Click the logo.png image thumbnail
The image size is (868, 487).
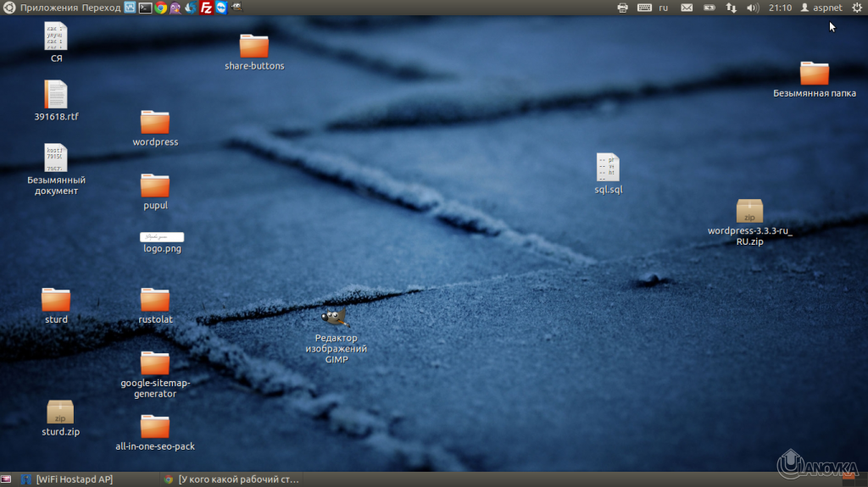point(161,236)
